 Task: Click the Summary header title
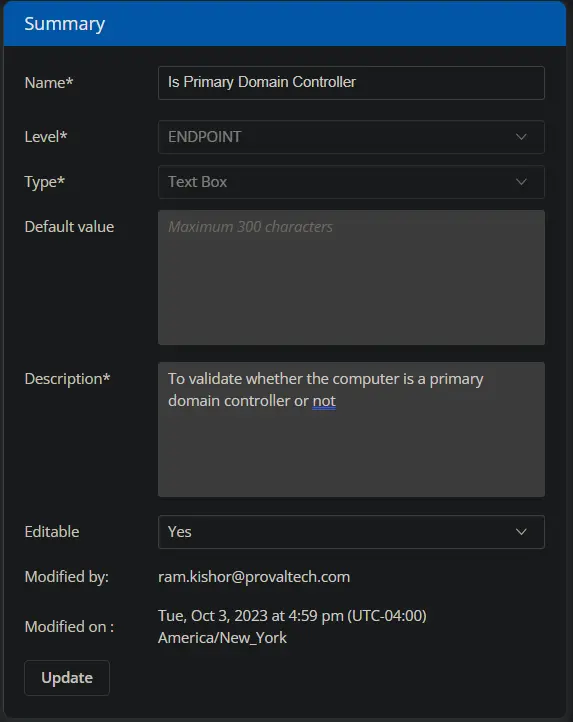pos(64,23)
